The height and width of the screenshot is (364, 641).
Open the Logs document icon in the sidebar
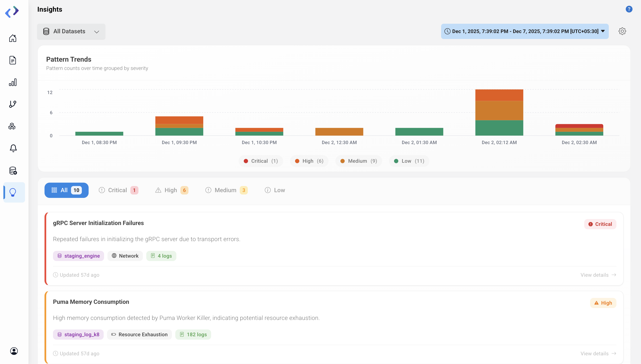[13, 60]
